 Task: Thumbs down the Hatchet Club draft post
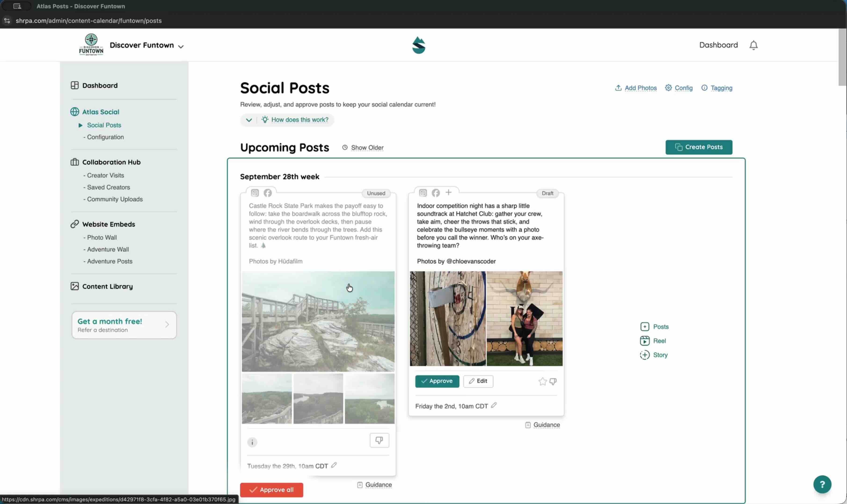(553, 382)
